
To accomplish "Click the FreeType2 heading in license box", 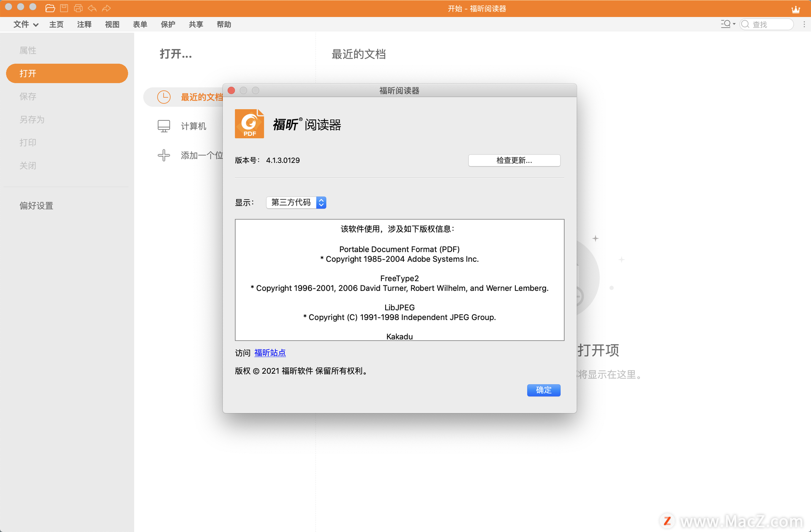I will 400,278.
